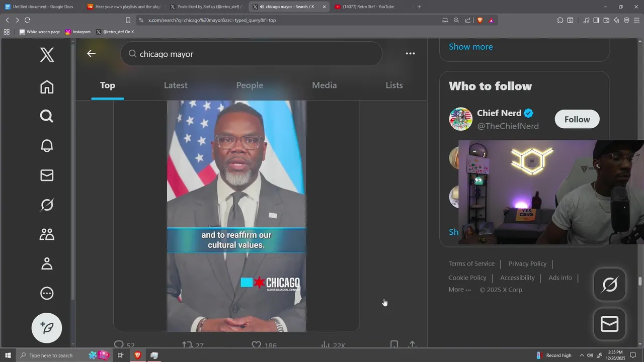Open Brave Wallet icon
The image size is (644, 362).
[606, 20]
